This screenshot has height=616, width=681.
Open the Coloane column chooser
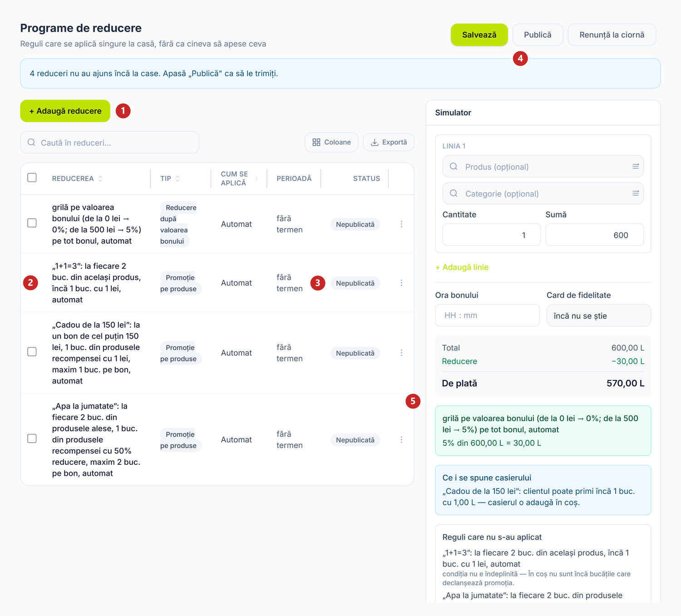point(331,143)
